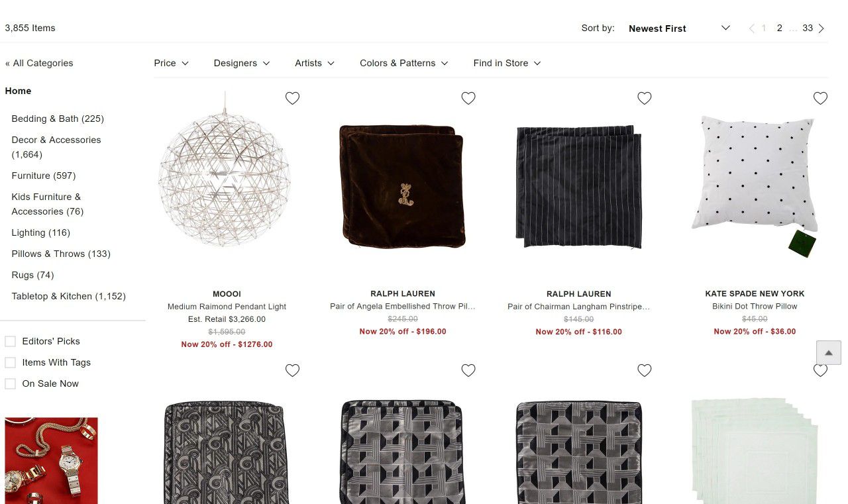Open the Pillows & Throws category

[x=60, y=254]
